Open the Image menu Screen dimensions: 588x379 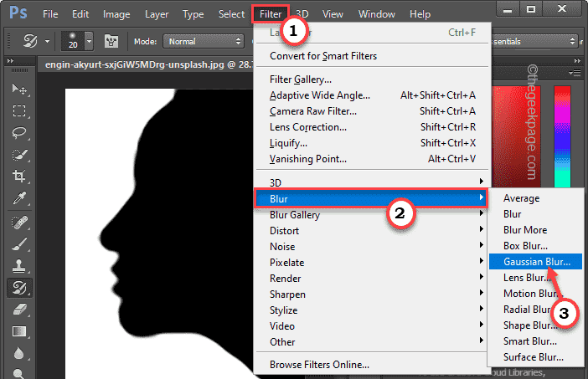point(116,14)
